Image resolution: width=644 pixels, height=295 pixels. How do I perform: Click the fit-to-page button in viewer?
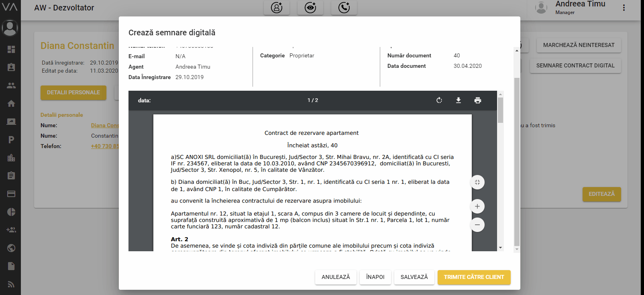pyautogui.click(x=477, y=182)
